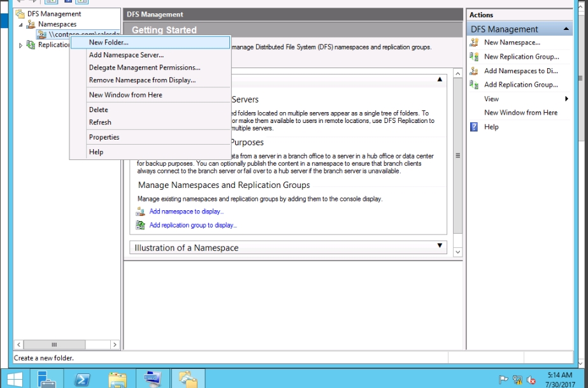This screenshot has width=588, height=388.
Task: Click the \\contoso.com namespace icon in the tree
Action: point(41,34)
